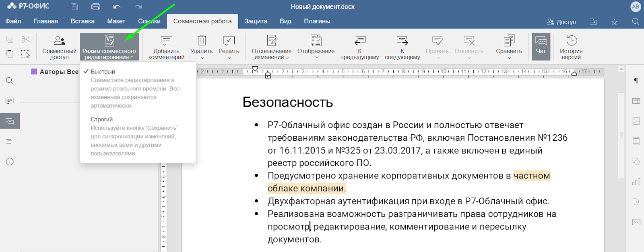
Task: Switch to the Совместная работа tab
Action: pyautogui.click(x=202, y=21)
